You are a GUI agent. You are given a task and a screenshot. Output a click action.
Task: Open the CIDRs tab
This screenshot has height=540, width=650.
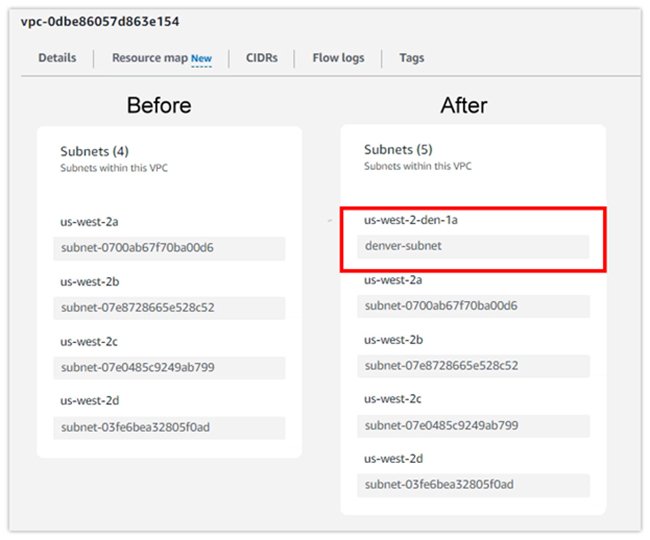[262, 58]
